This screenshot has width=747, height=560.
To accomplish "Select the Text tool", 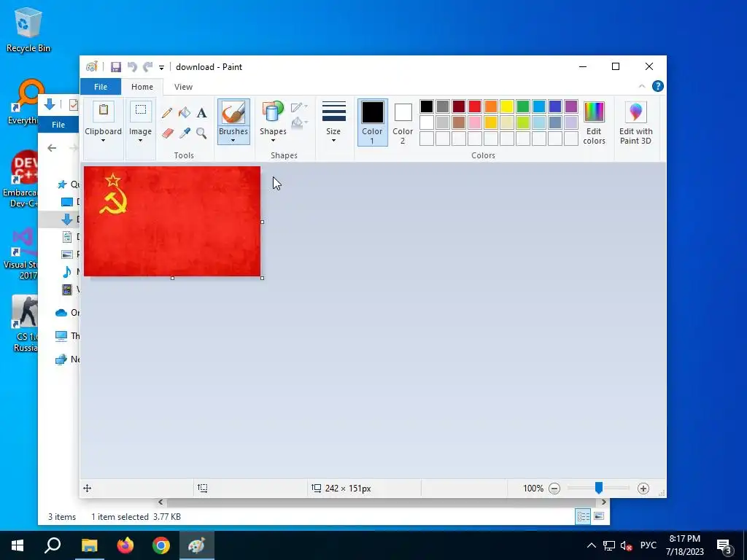I will click(201, 113).
